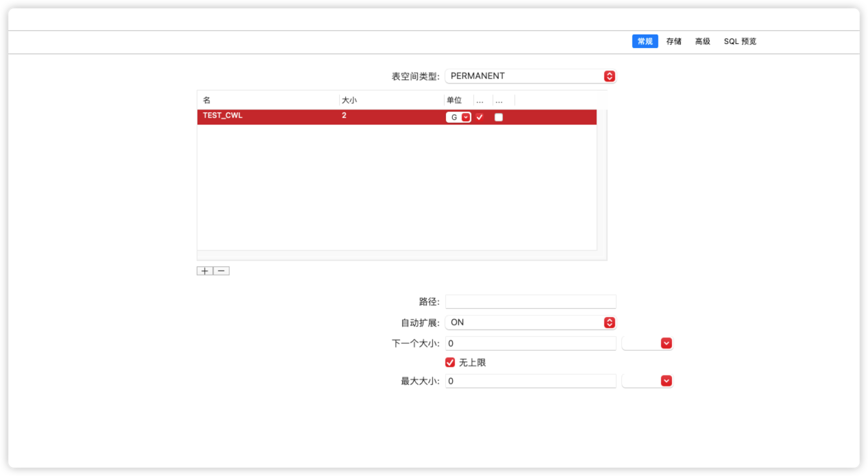Select the TEST_CWL name cell

tap(268, 116)
